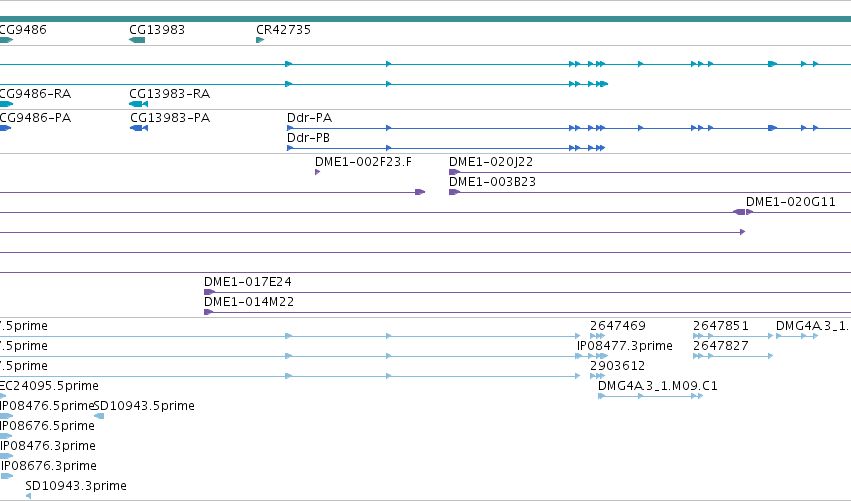Click the DME1-020J22 clone start glyph
The image size is (851, 501).
tap(454, 172)
